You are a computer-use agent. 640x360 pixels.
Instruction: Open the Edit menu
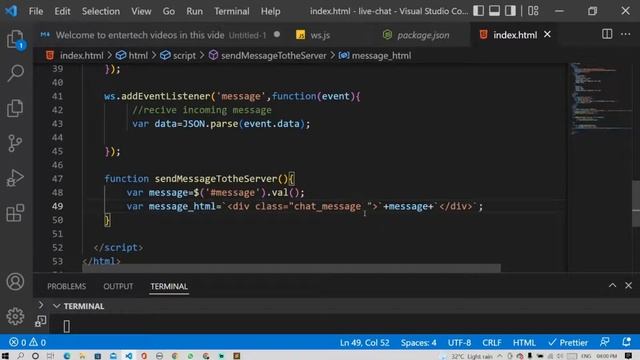tap(62, 11)
